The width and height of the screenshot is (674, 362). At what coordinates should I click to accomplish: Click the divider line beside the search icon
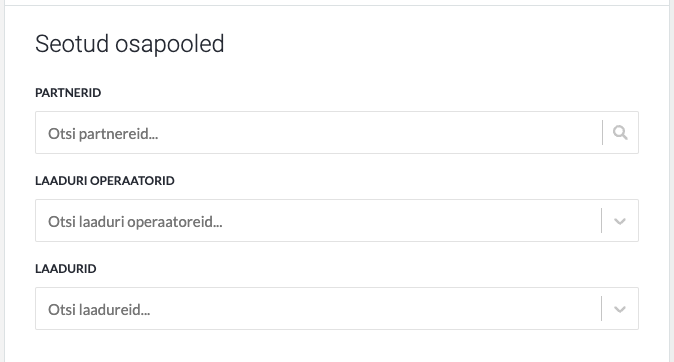click(603, 132)
